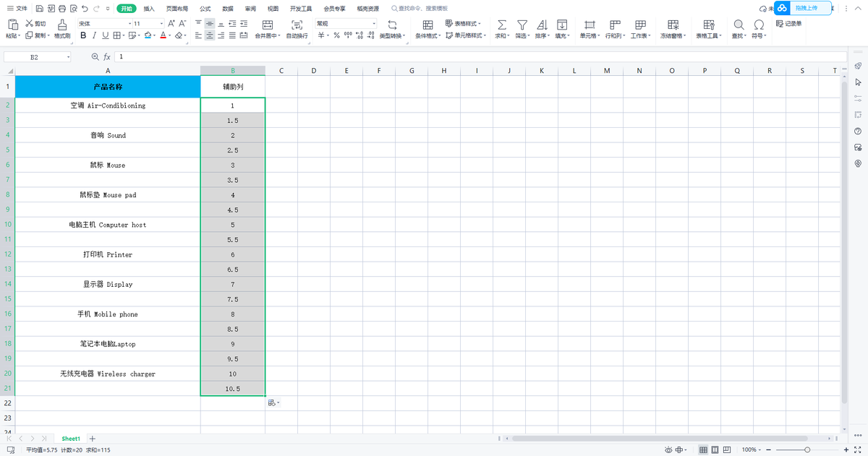Click the Wrap Text (自动换行) icon
This screenshot has height=456, width=868.
click(x=297, y=25)
